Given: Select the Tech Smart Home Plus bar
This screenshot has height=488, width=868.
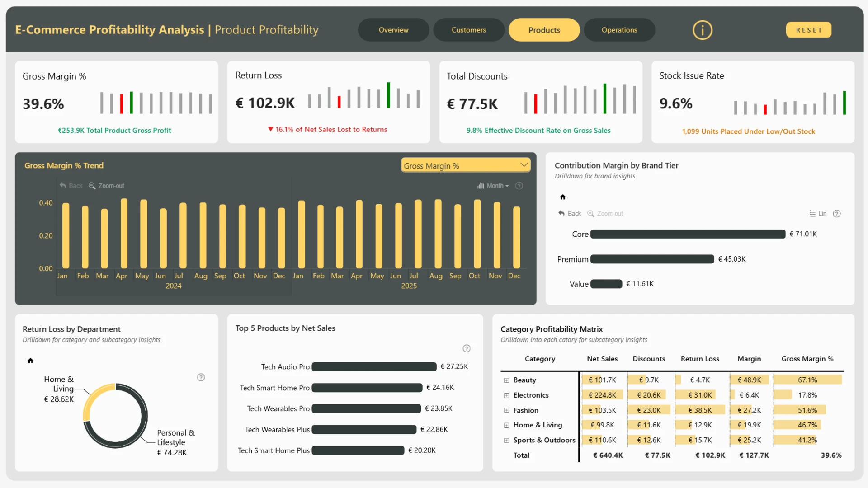Looking at the screenshot, I should click(x=358, y=450).
